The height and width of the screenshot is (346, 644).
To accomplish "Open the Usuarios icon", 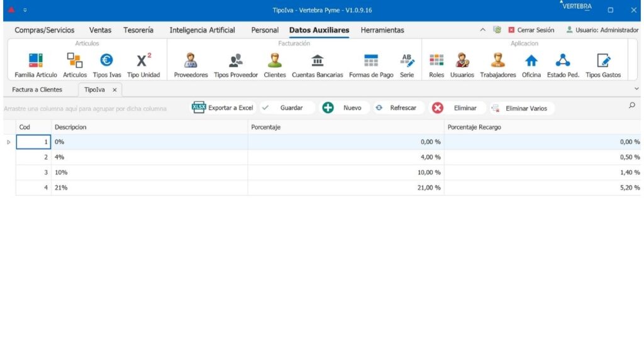I will pos(462,65).
